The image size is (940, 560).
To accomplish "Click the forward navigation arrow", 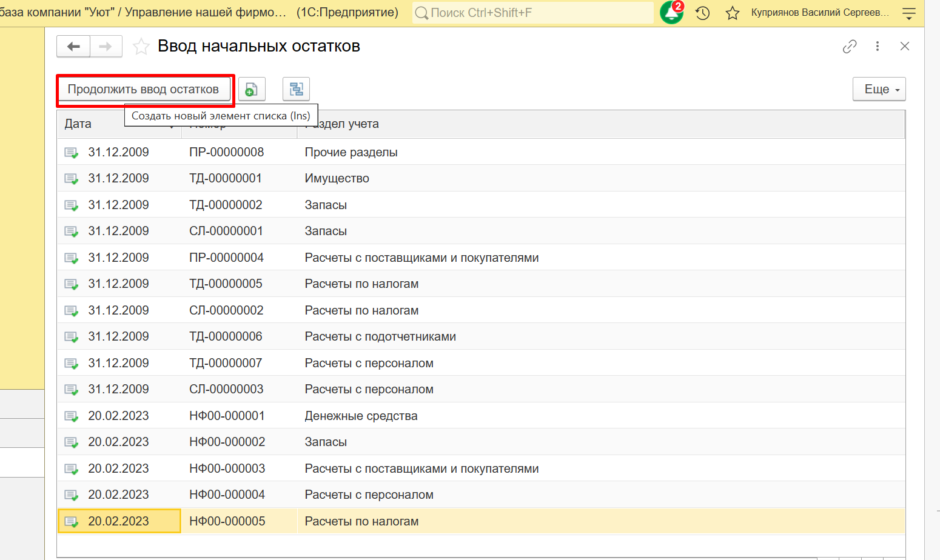I will (106, 47).
